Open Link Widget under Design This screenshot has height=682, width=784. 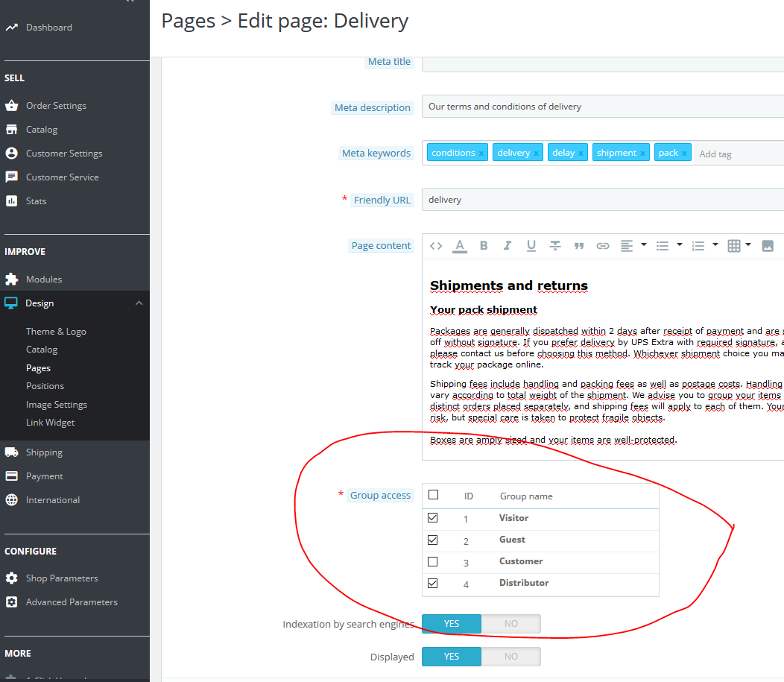tap(50, 423)
